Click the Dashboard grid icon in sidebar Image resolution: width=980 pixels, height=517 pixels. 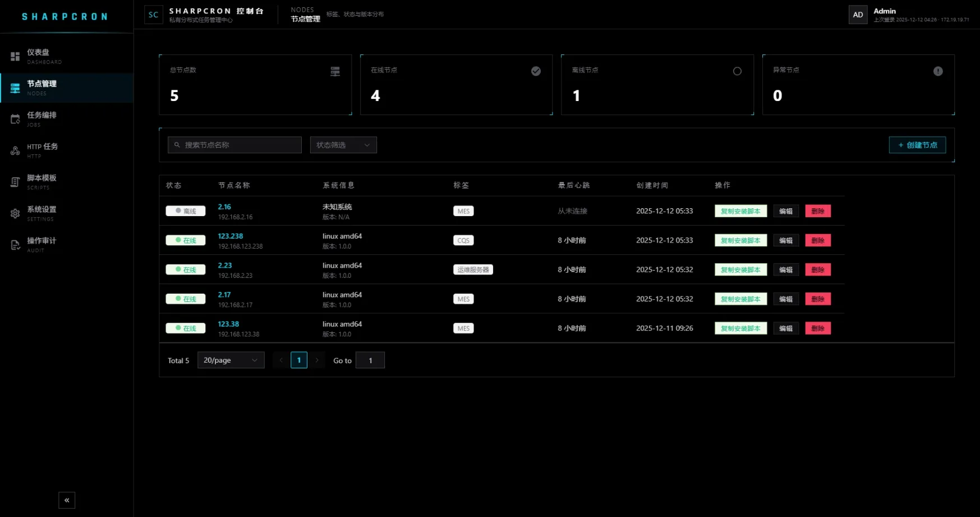[15, 57]
